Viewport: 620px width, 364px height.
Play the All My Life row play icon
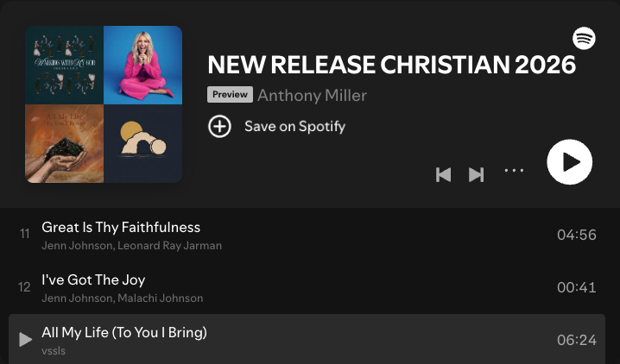point(25,340)
